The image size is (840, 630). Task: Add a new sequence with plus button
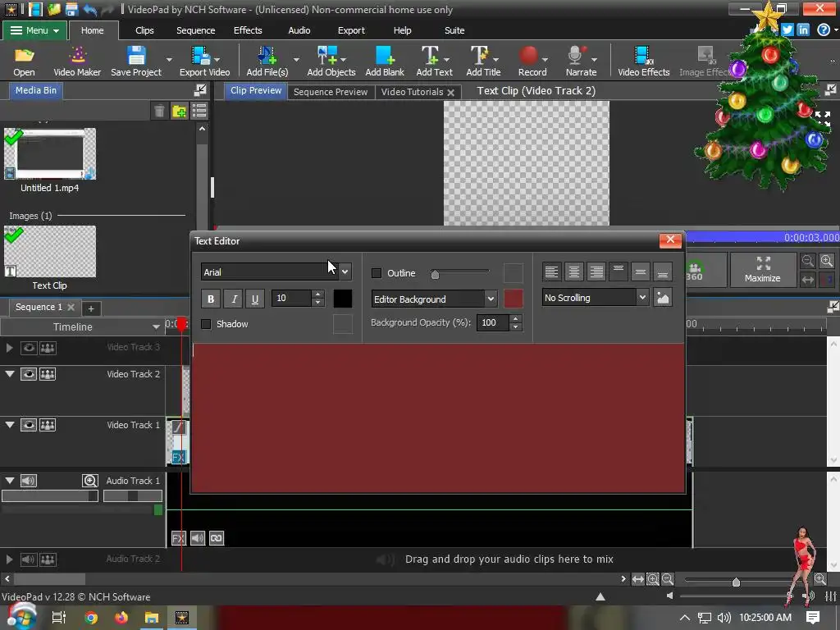click(x=91, y=308)
